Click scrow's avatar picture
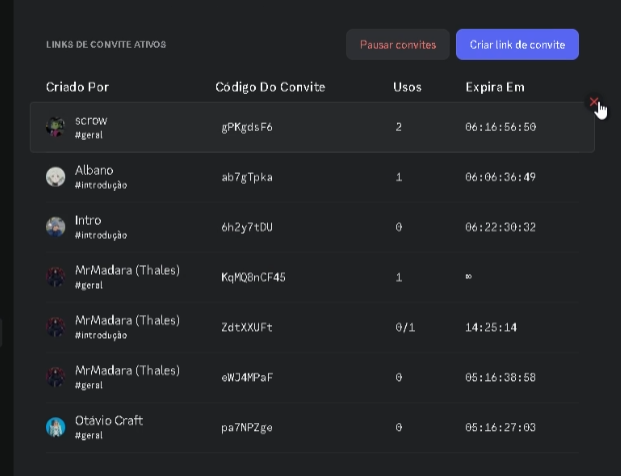 (55, 127)
